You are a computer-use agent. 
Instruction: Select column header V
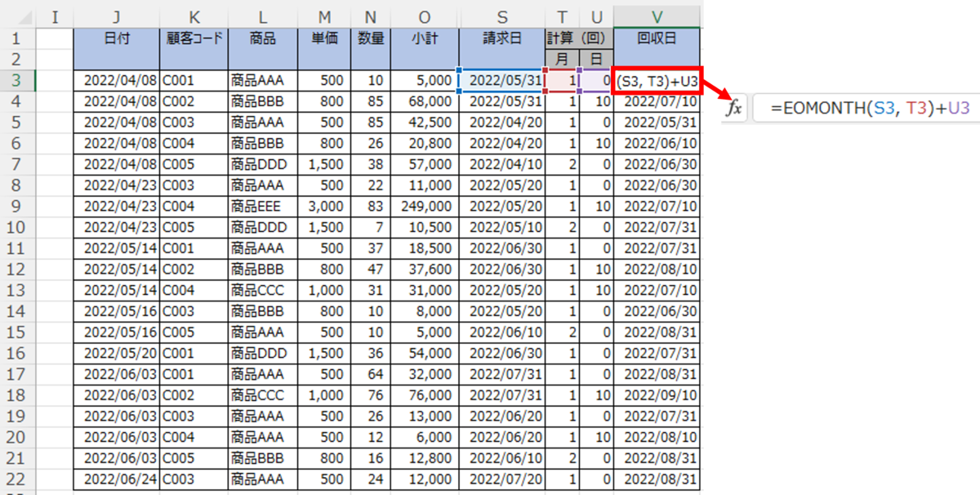point(658,16)
